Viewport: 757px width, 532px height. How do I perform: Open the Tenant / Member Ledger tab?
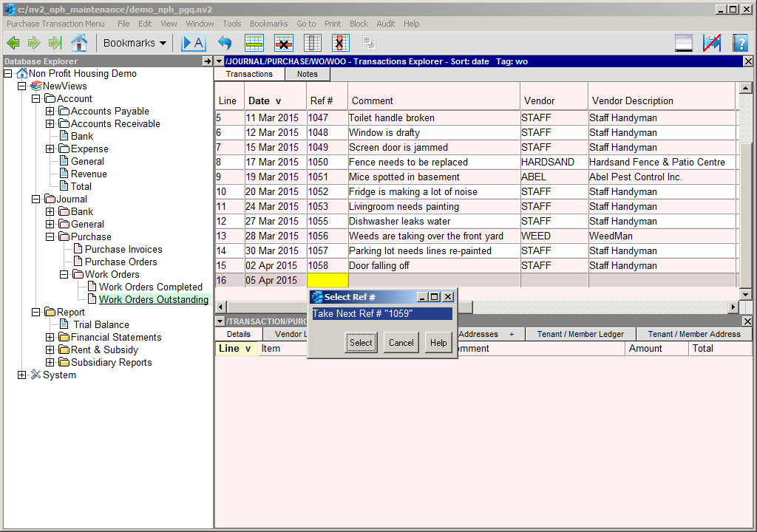pyautogui.click(x=580, y=334)
